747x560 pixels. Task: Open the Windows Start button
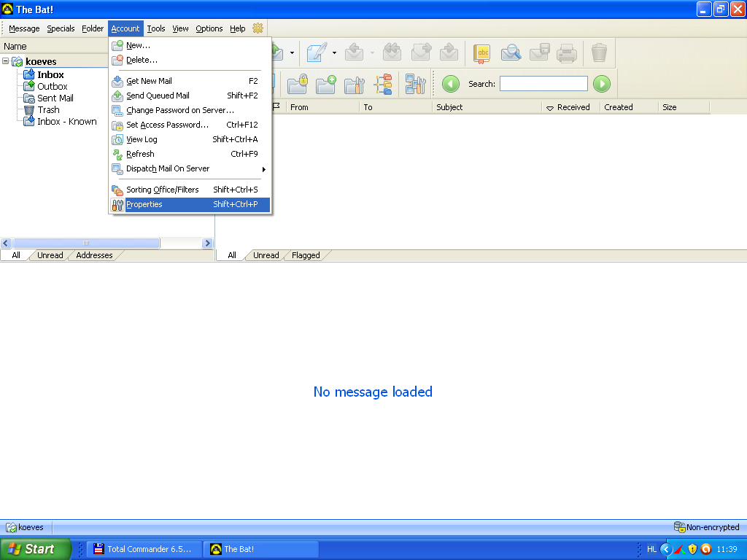coord(36,549)
